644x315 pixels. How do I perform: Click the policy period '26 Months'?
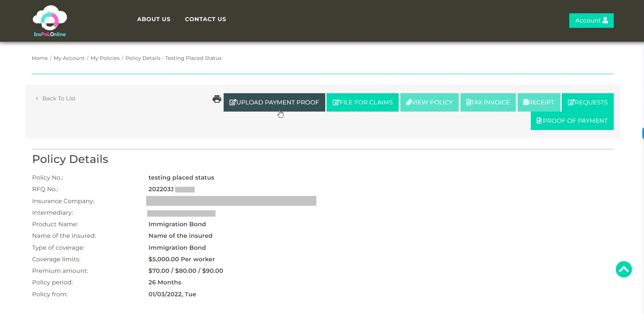pyautogui.click(x=164, y=282)
